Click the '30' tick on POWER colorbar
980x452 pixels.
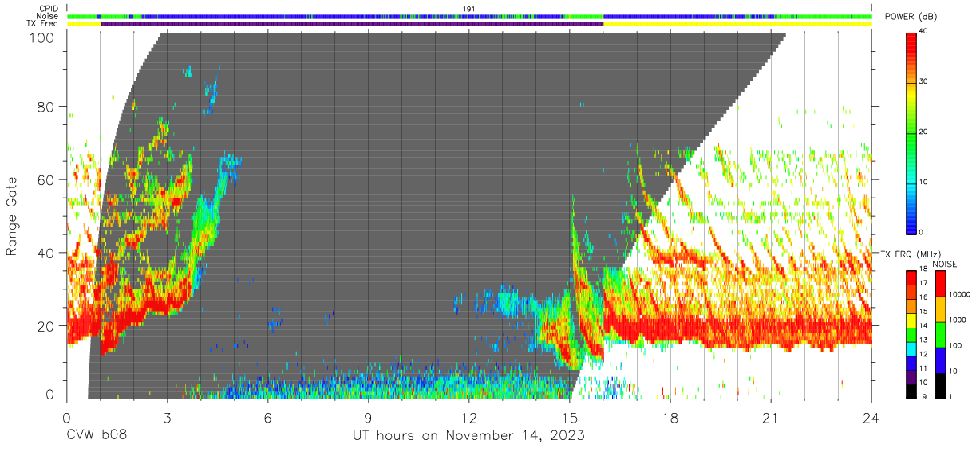[x=923, y=81]
